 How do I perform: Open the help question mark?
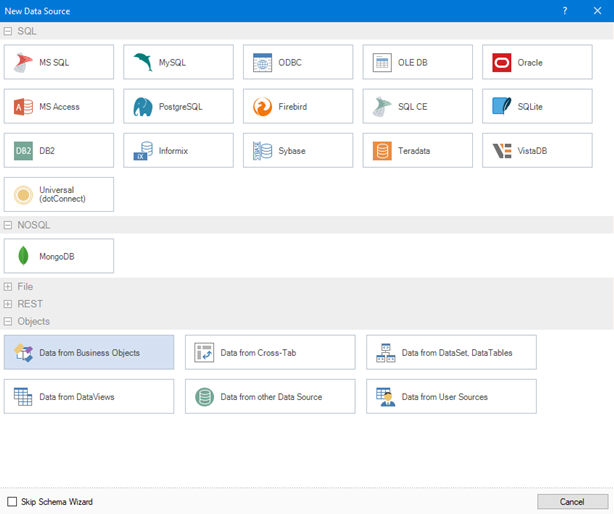pos(564,11)
